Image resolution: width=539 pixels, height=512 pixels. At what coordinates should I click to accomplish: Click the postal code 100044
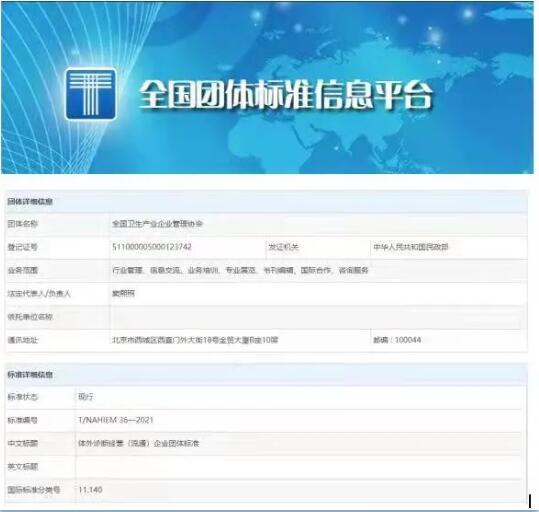pos(408,340)
